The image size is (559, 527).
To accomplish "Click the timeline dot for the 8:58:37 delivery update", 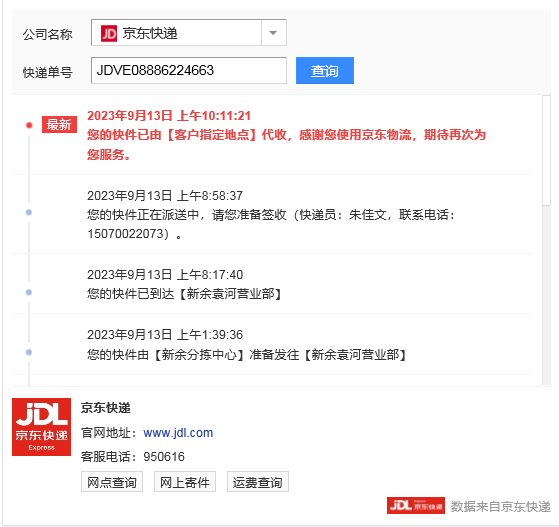I will [29, 213].
